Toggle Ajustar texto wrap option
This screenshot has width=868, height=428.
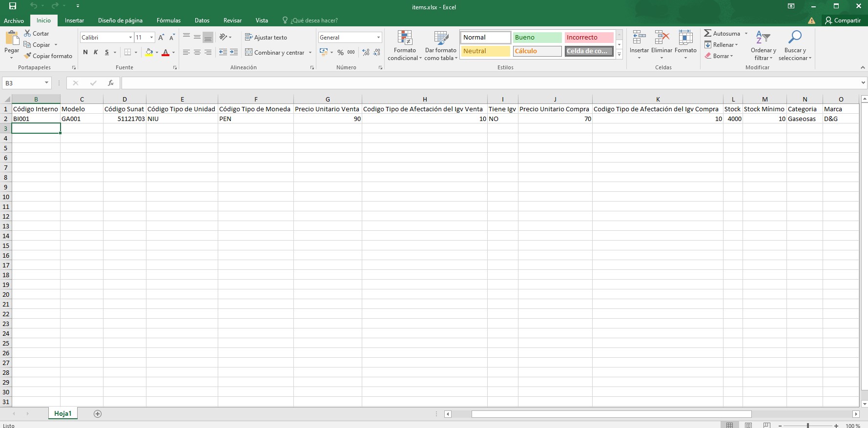[x=266, y=37]
